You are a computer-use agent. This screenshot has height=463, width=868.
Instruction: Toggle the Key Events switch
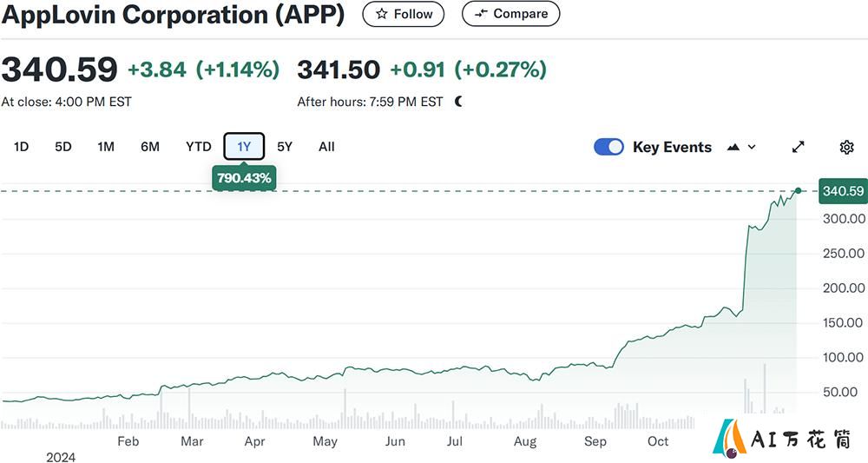[x=608, y=147]
